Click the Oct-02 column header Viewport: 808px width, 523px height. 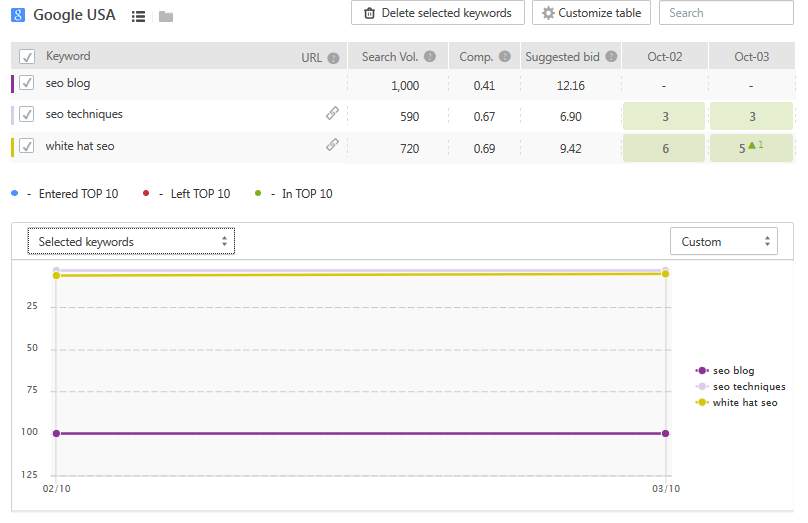tap(665, 57)
